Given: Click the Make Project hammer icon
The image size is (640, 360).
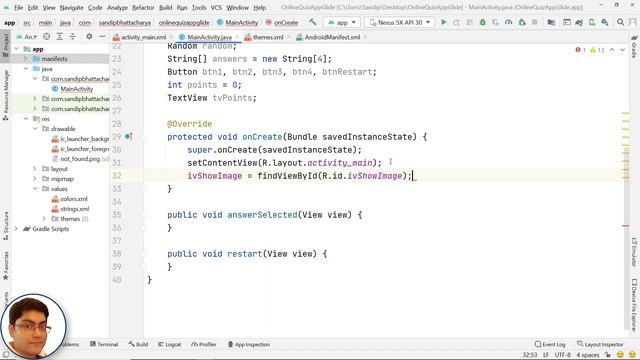Looking at the screenshot, I should (313, 22).
